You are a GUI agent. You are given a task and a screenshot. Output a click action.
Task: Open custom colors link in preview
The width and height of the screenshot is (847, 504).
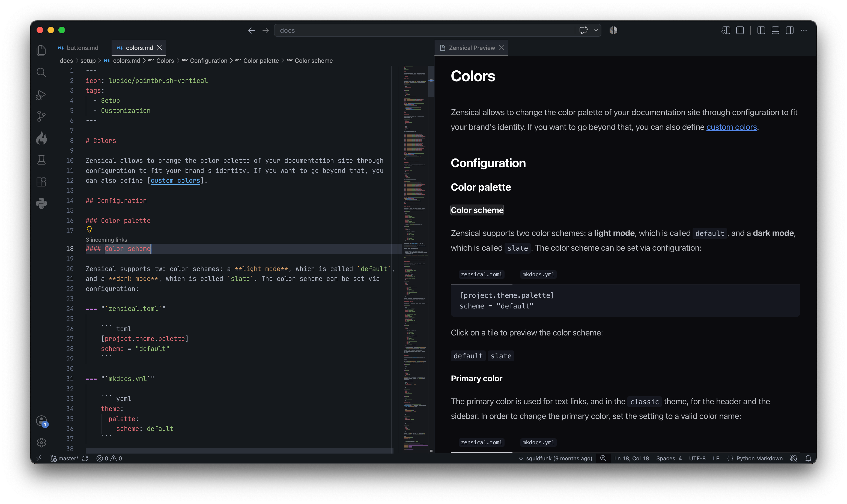point(732,127)
